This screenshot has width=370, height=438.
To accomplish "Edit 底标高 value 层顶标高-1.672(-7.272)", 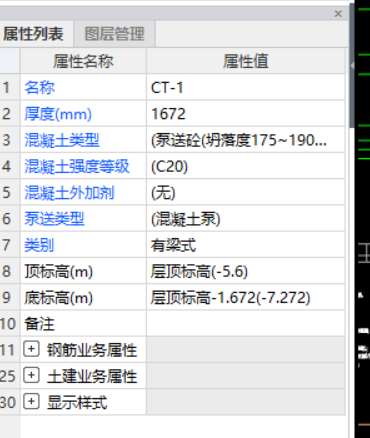I will pyautogui.click(x=246, y=297).
